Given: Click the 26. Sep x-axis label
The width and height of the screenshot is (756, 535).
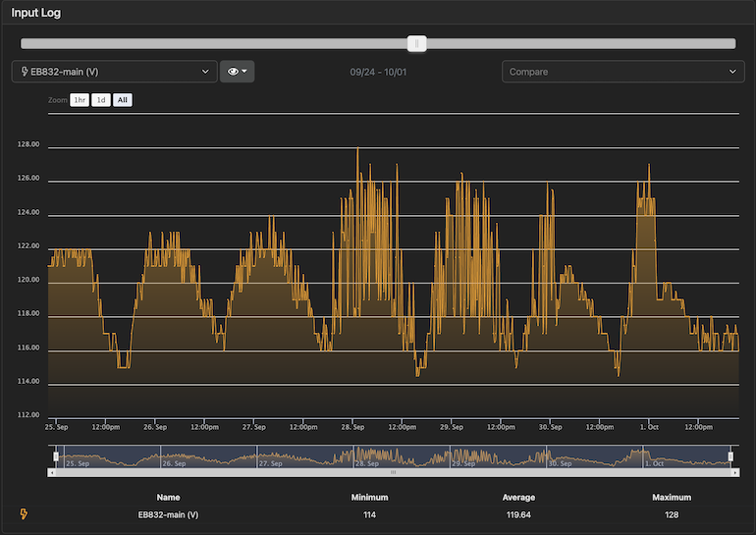Looking at the screenshot, I should click(x=155, y=427).
